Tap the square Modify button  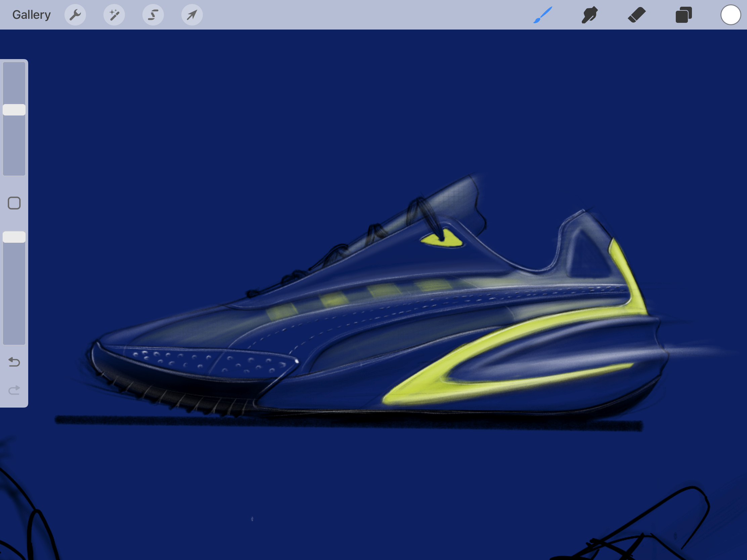[x=14, y=203]
